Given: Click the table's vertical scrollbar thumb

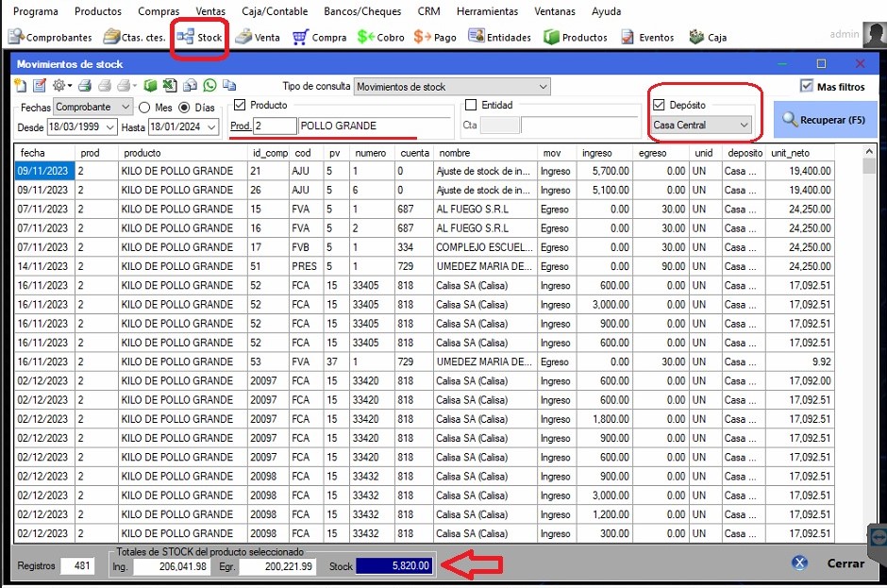Looking at the screenshot, I should pos(869,166).
